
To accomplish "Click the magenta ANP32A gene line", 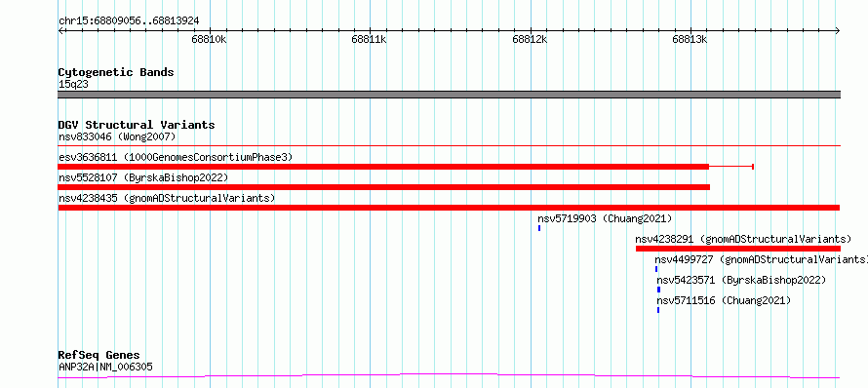I will pos(449,376).
